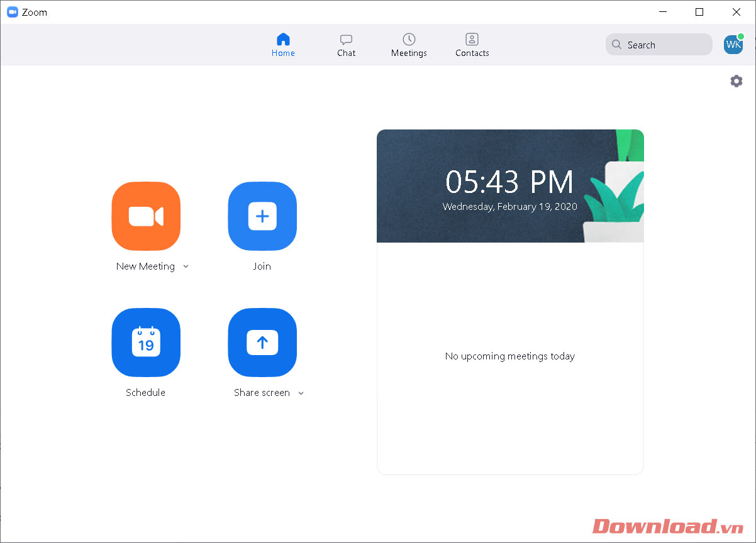
Task: Go to the Contacts tab
Action: pyautogui.click(x=472, y=45)
